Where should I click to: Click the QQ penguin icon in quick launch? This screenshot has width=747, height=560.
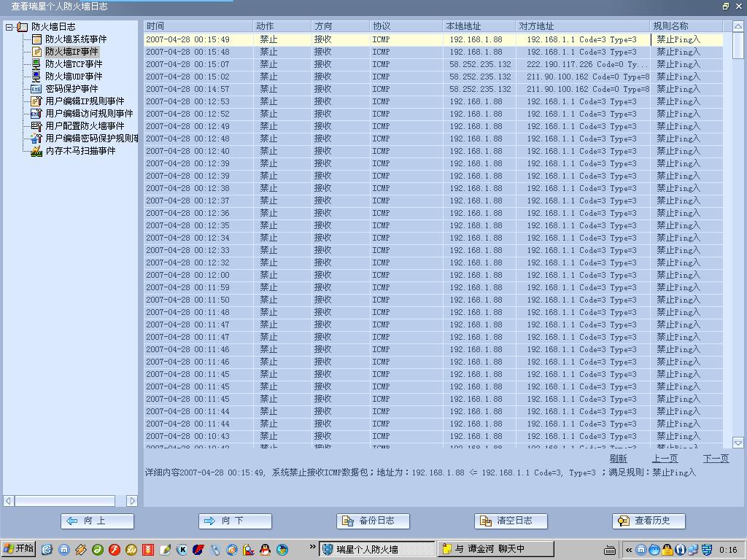[x=266, y=550]
